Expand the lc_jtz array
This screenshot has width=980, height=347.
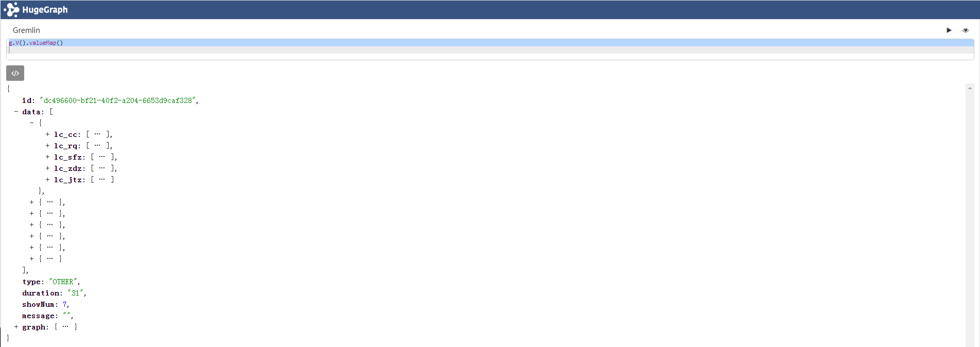click(x=48, y=180)
